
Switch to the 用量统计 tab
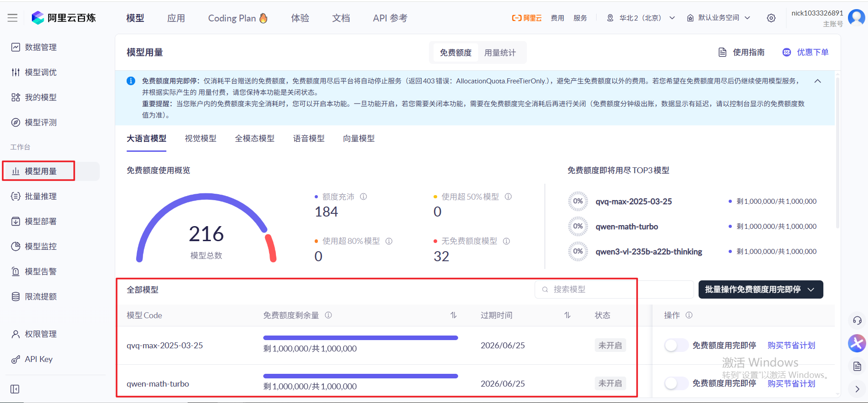500,53
